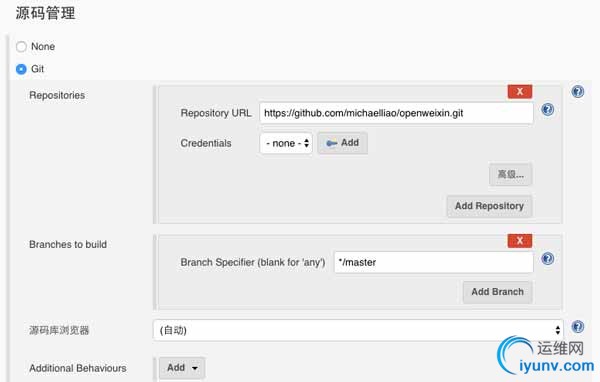Open help icon for Repositories section
The height and width of the screenshot is (382, 600).
pos(577,91)
